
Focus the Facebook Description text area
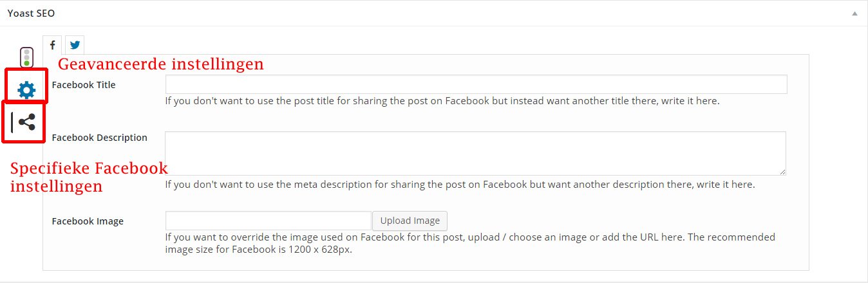(475, 153)
